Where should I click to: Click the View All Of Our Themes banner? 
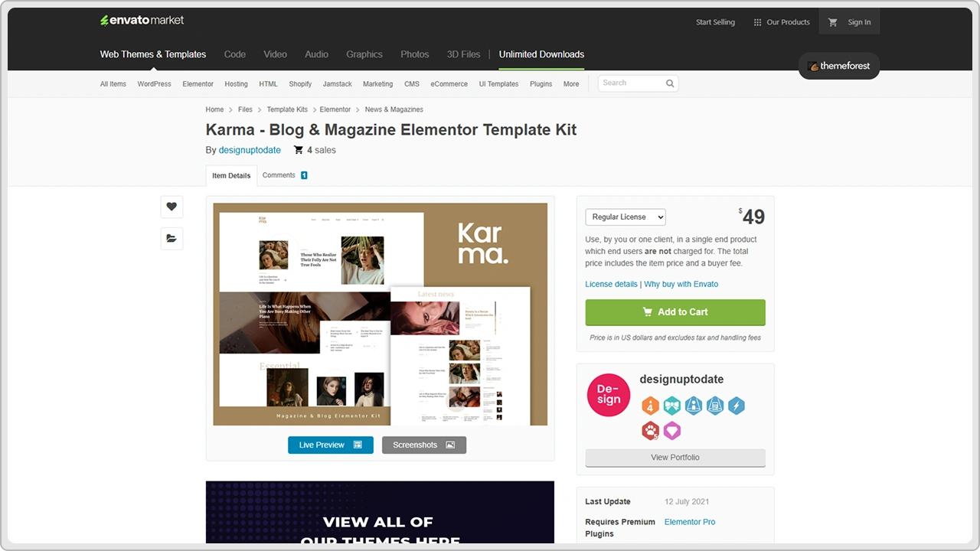coord(380,512)
